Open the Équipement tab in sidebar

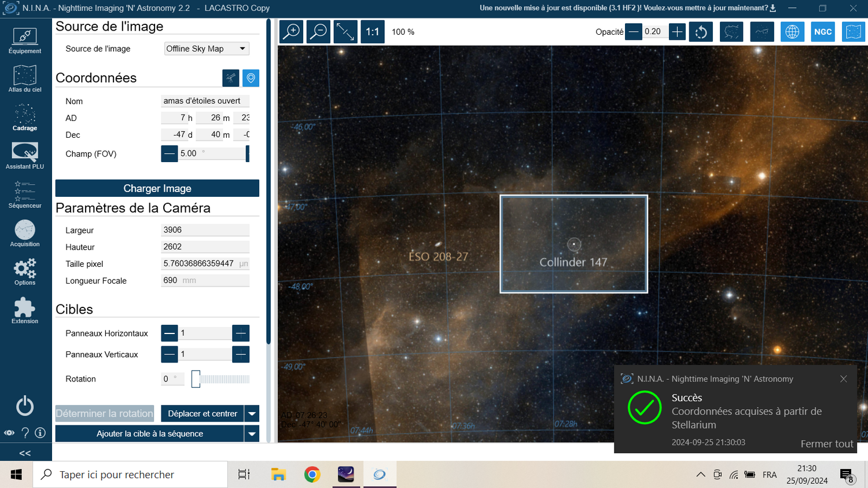coord(25,41)
